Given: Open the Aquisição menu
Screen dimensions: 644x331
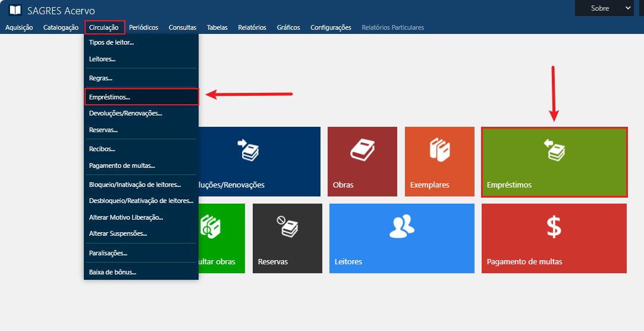Looking at the screenshot, I should point(19,27).
